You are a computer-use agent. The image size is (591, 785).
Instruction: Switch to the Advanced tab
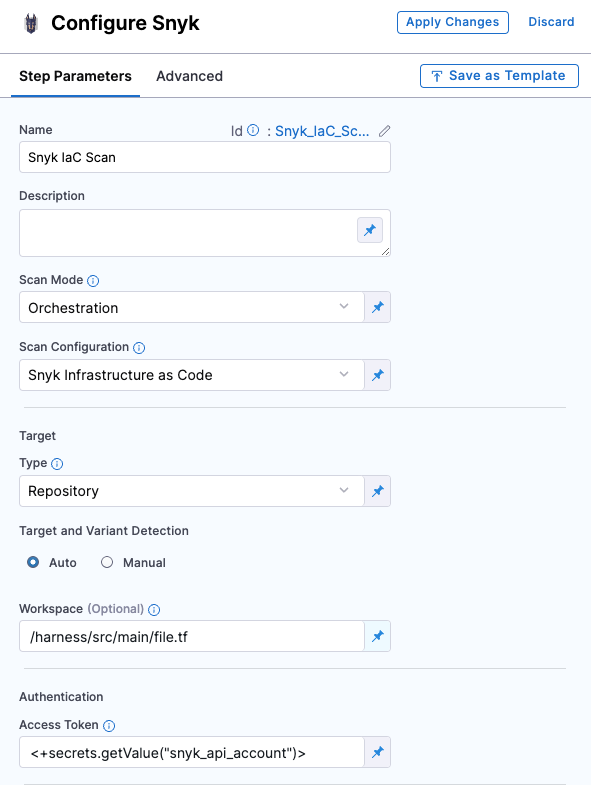click(x=189, y=76)
